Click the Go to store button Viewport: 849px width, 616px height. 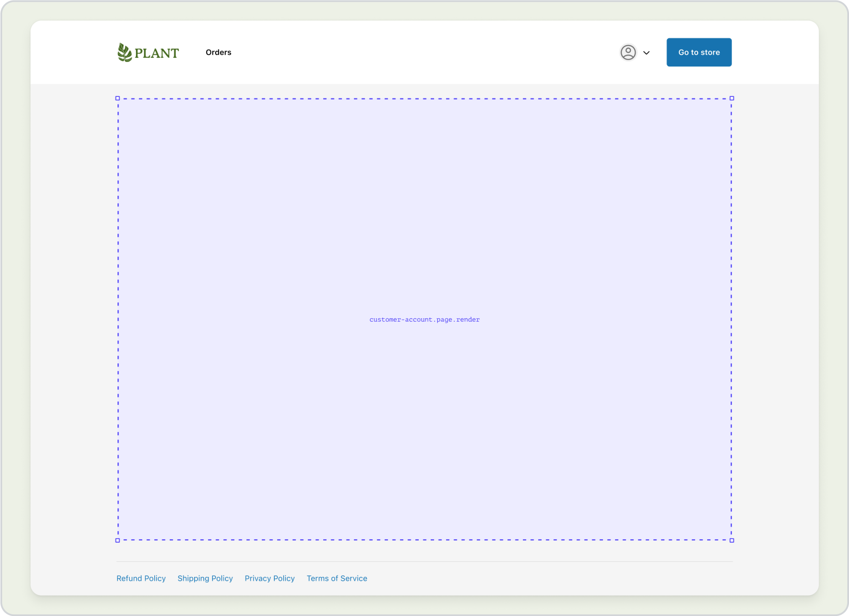699,52
